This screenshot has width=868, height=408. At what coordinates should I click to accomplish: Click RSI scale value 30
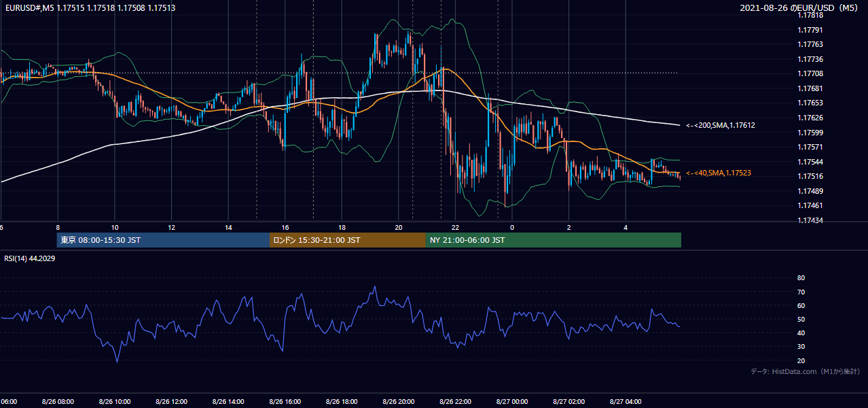tap(801, 347)
